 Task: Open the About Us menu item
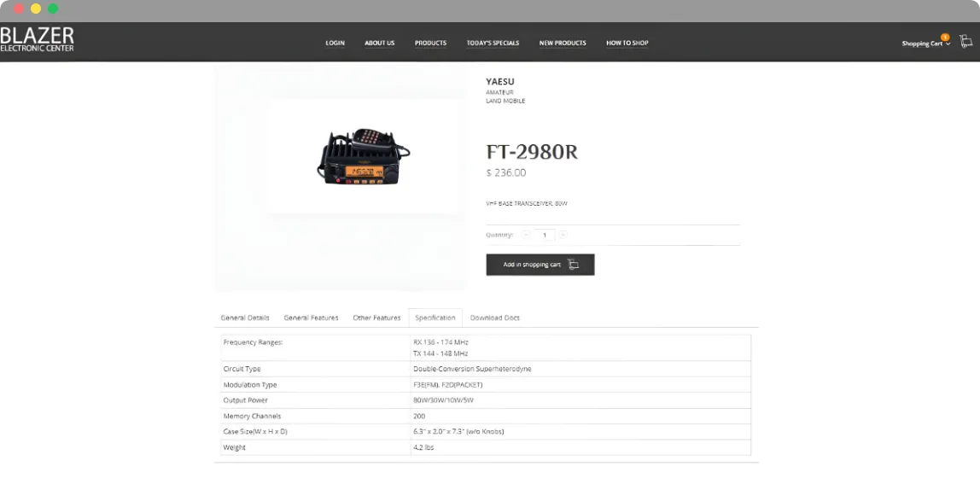(x=379, y=44)
